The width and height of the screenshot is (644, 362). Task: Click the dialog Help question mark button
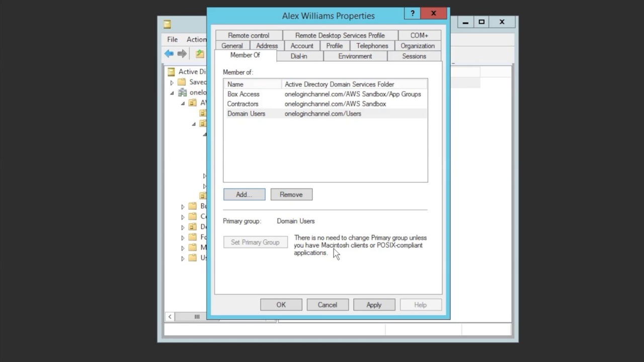413,14
